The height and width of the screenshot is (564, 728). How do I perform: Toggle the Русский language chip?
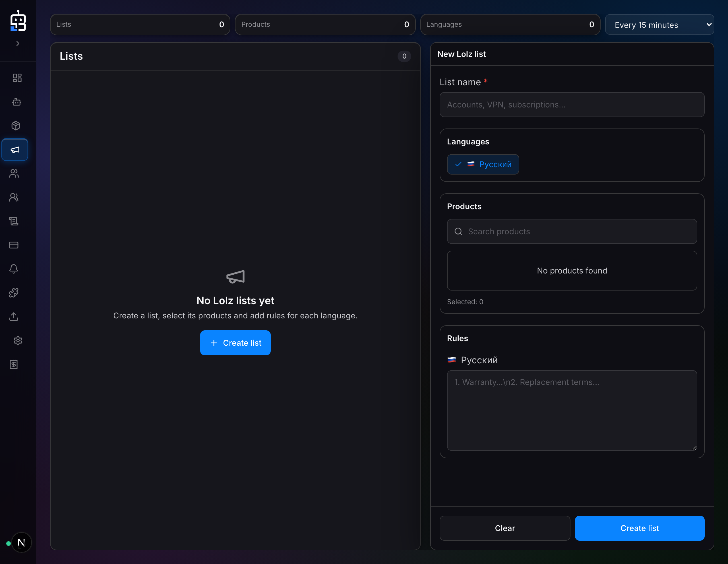tap(483, 164)
